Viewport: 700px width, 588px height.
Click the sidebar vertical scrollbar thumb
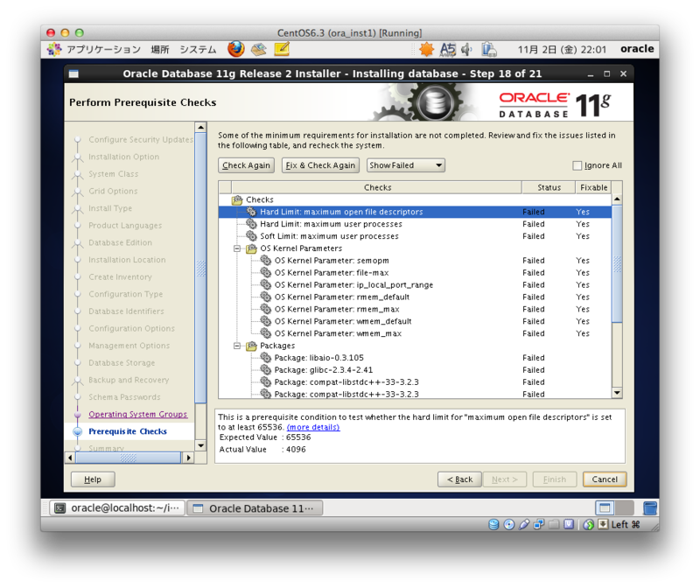(201, 268)
